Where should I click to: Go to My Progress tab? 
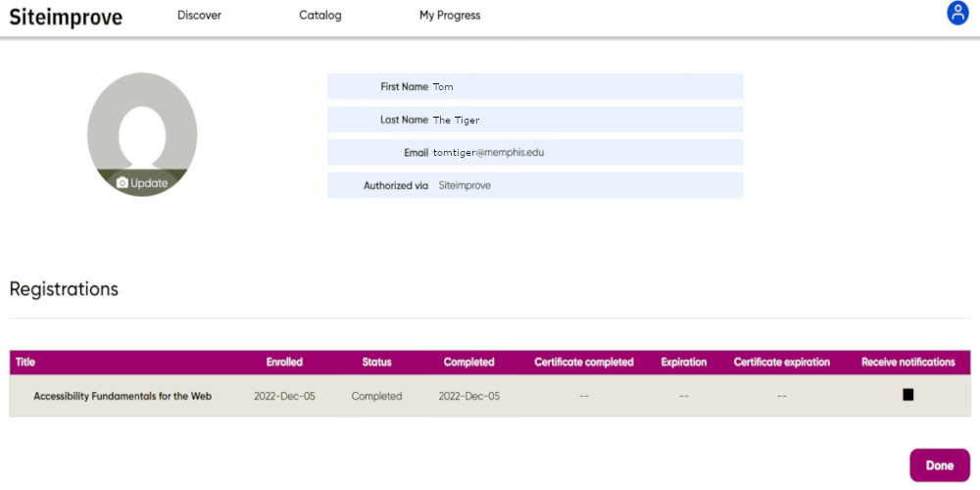pyautogui.click(x=450, y=16)
